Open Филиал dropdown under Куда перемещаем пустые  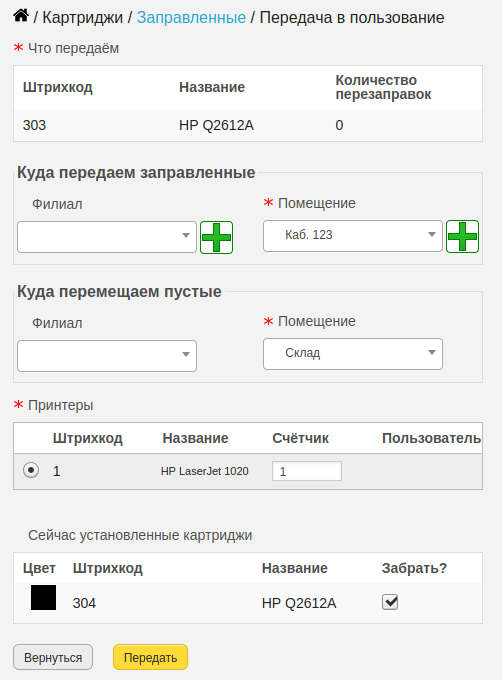click(x=107, y=356)
